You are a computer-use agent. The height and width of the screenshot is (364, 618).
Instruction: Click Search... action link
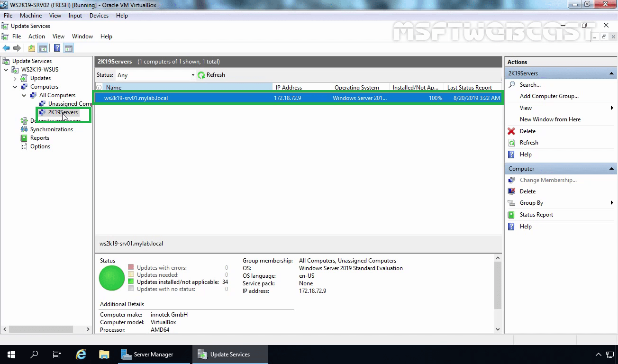530,85
